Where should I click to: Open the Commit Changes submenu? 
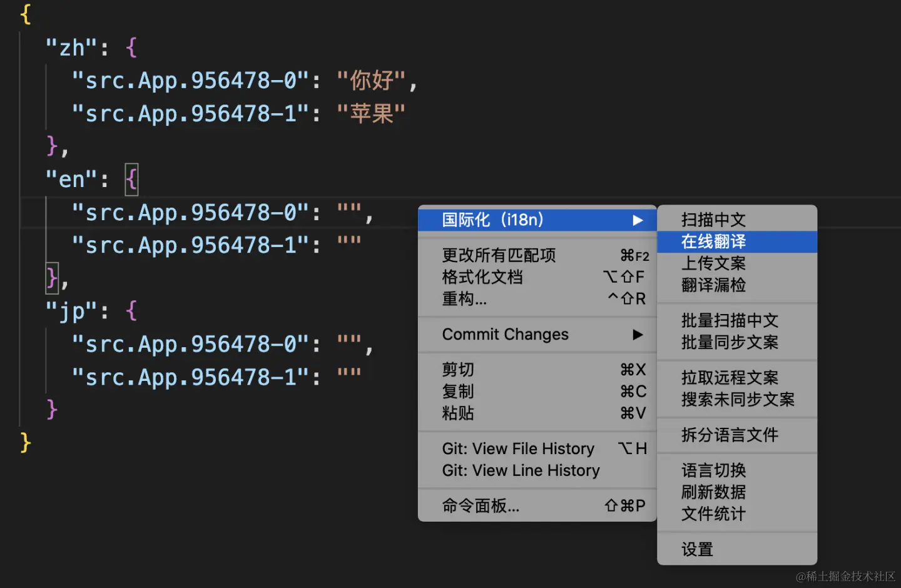pyautogui.click(x=537, y=335)
